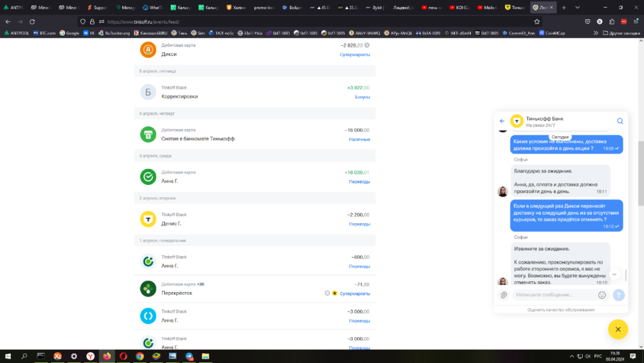Image resolution: width=644 pixels, height=363 pixels.
Task: Click the green ATM withdrawal icon
Action: 148,135
